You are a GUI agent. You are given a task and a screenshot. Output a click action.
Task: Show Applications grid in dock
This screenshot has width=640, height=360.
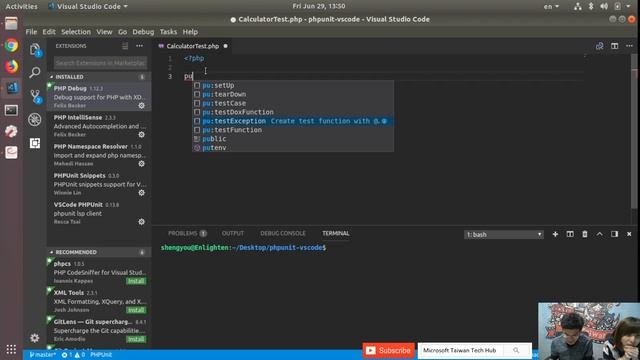11,349
